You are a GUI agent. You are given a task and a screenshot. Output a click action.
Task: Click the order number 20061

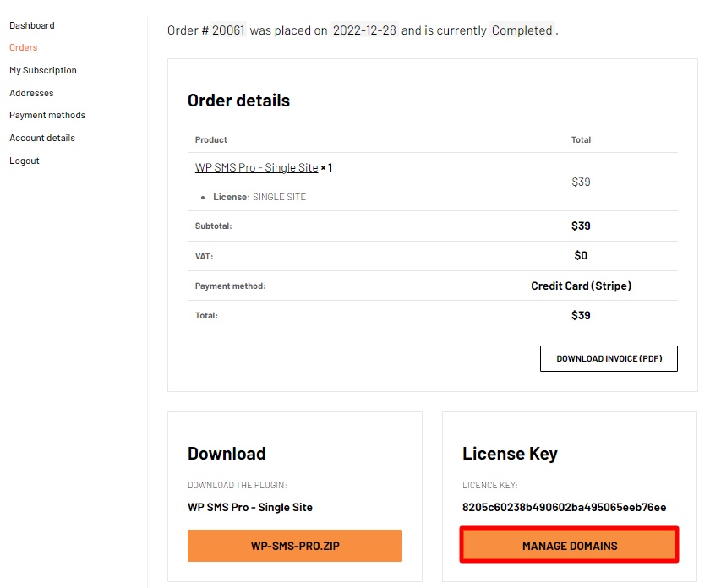click(x=228, y=30)
